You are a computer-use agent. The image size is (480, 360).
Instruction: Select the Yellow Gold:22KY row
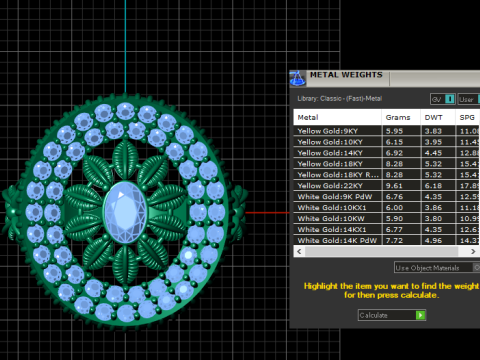pos(387,186)
